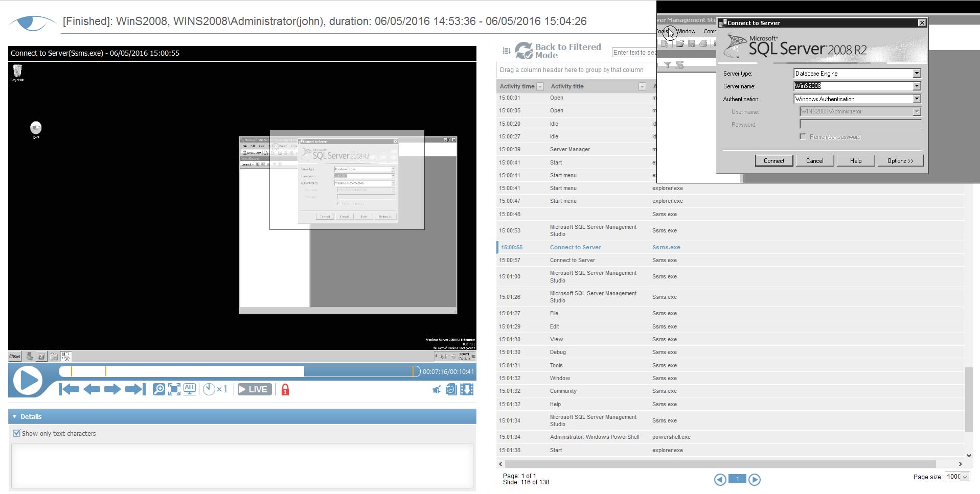This screenshot has width=980, height=494.
Task: Click the download video film-strip icon
Action: (x=466, y=389)
